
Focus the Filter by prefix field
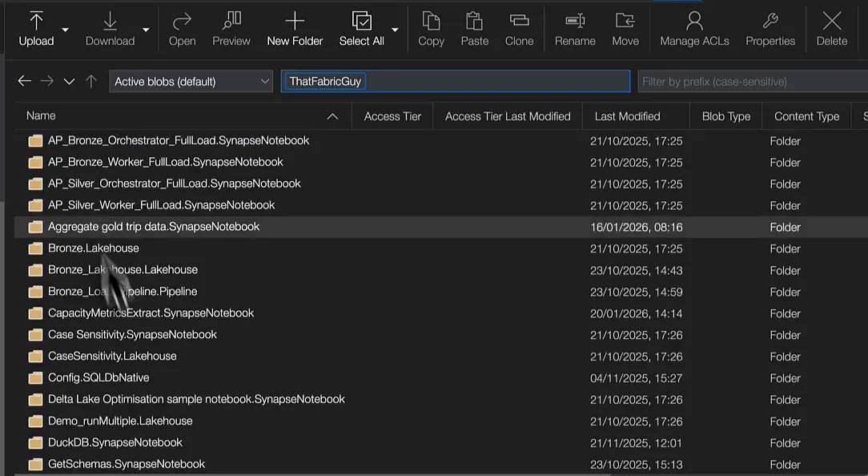753,82
